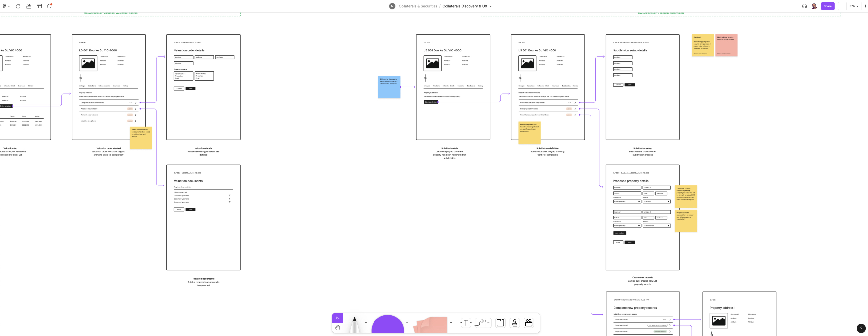Click the 'Subdivision setup' caption
This screenshot has height=336, width=868.
tap(642, 148)
